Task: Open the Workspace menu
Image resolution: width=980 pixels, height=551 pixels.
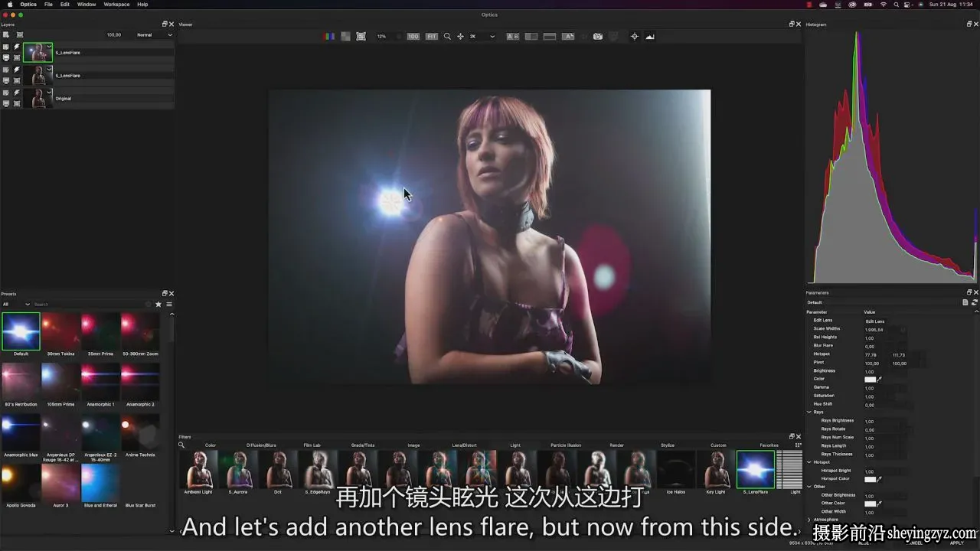Action: [x=116, y=5]
